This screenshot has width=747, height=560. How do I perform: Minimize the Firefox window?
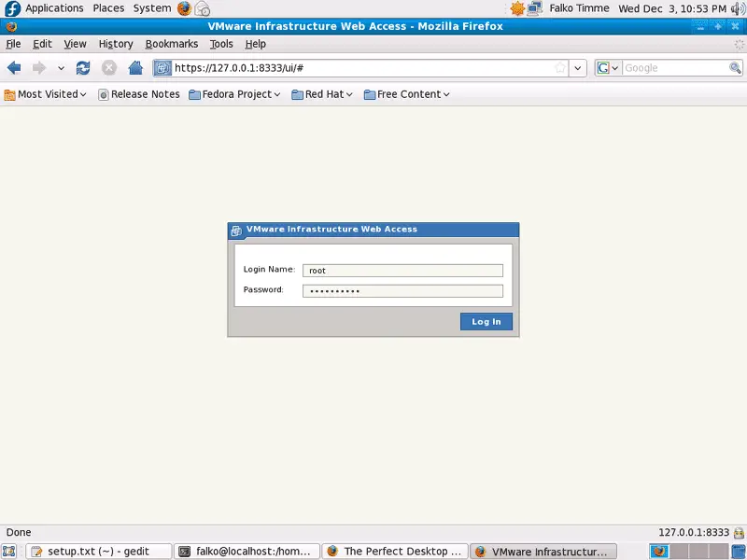[700, 26]
